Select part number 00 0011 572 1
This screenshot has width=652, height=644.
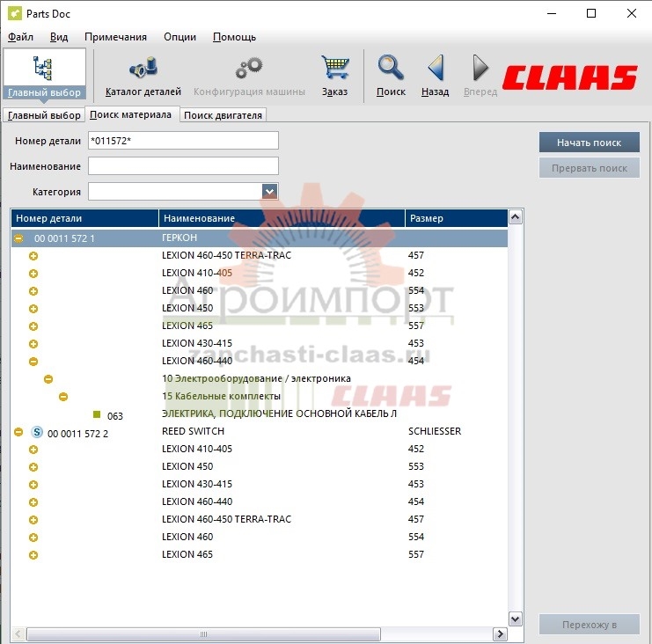coord(64,238)
